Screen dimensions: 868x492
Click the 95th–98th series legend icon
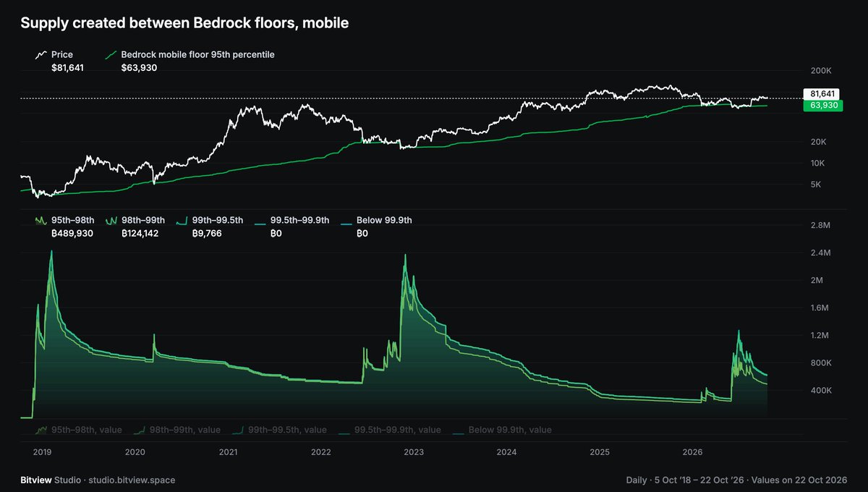(41, 220)
